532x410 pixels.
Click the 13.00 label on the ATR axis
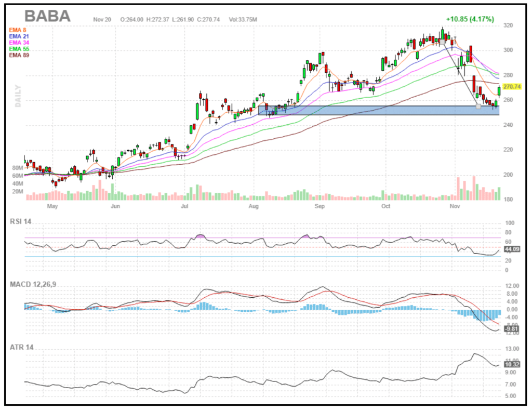[x=512, y=349]
